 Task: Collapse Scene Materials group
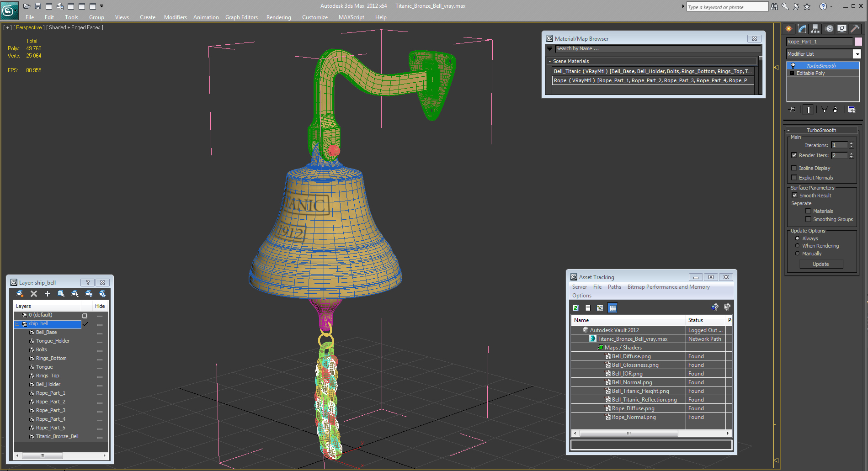550,61
